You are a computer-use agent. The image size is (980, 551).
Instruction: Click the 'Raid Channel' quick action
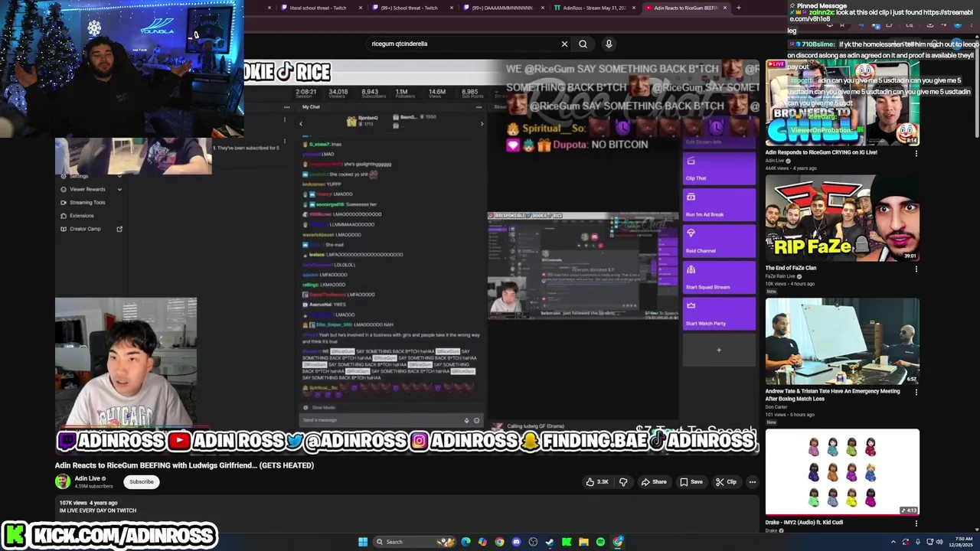pyautogui.click(x=719, y=240)
